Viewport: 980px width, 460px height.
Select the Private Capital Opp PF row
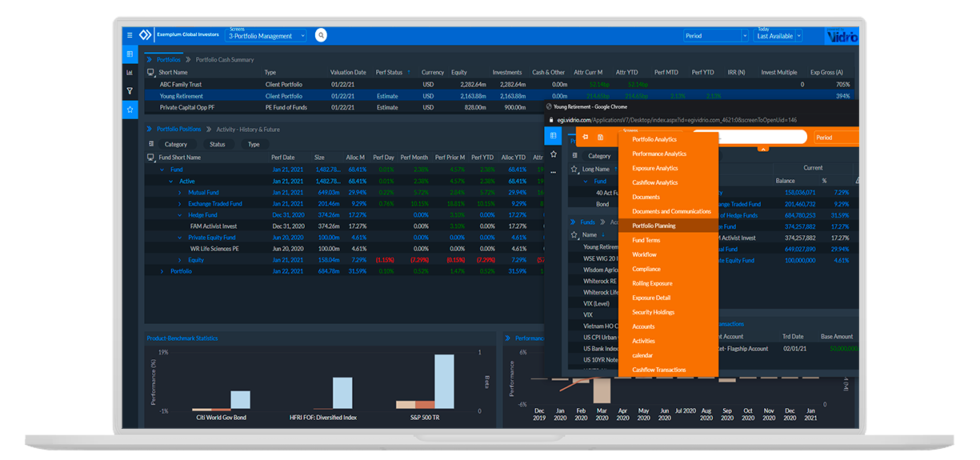coord(344,107)
